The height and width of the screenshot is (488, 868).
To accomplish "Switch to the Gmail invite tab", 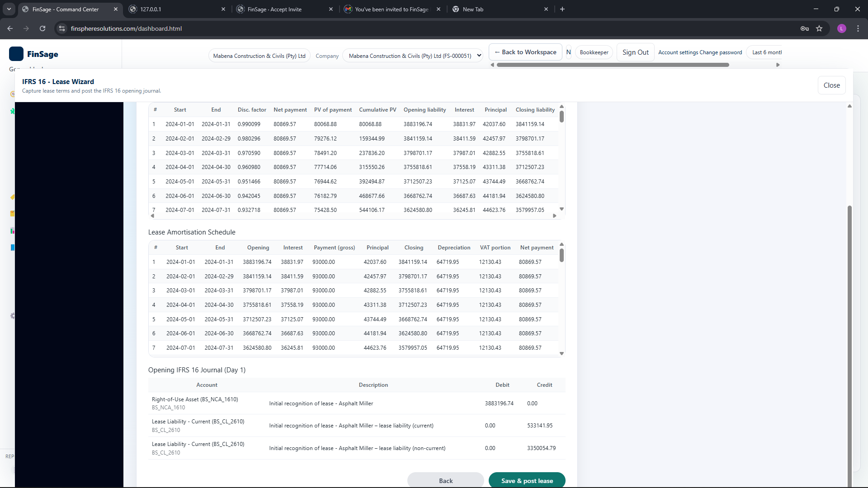I will click(x=392, y=9).
